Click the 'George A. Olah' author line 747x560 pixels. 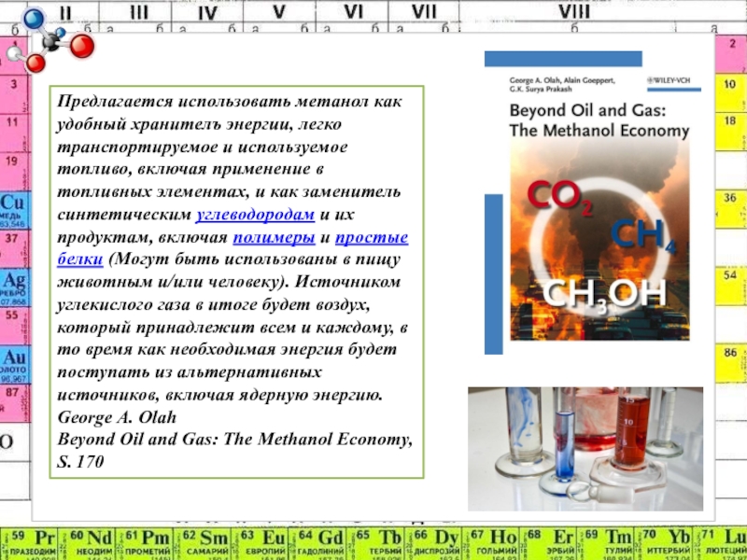pyautogui.click(x=117, y=417)
